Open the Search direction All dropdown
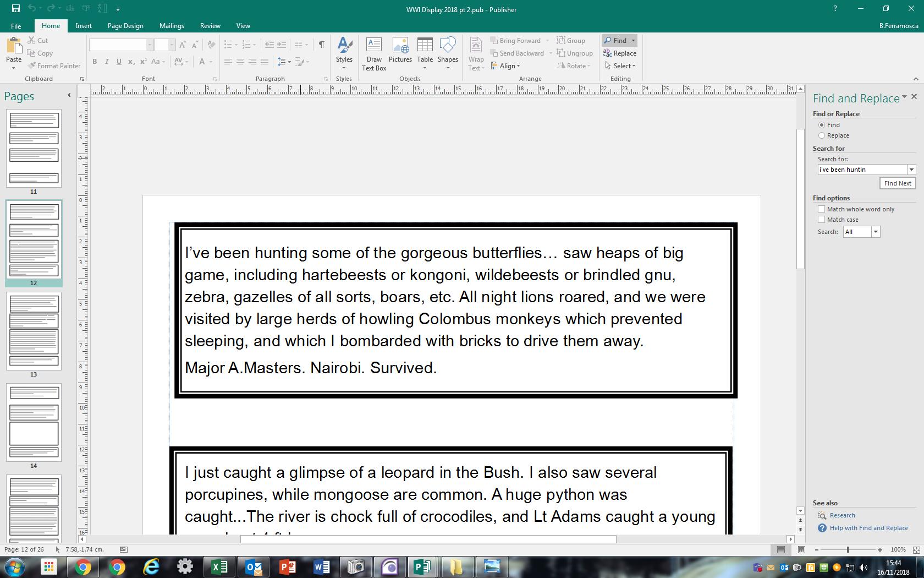The height and width of the screenshot is (578, 924). 876,232
